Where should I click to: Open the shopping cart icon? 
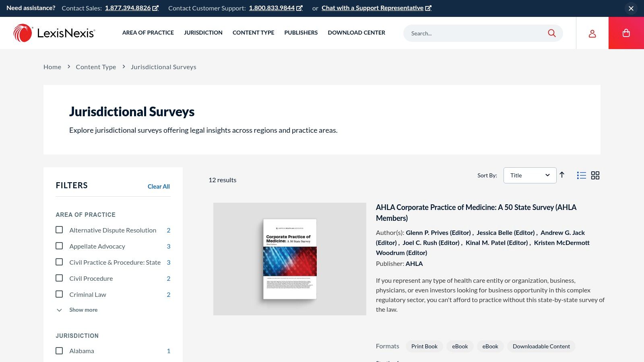[x=626, y=33]
